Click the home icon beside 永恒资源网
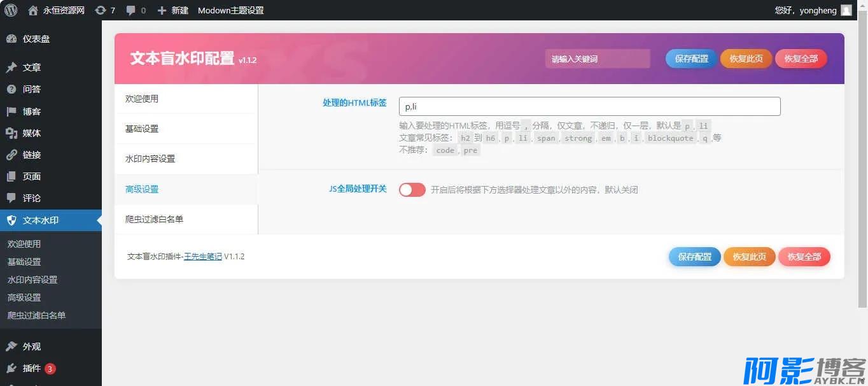 tap(33, 10)
